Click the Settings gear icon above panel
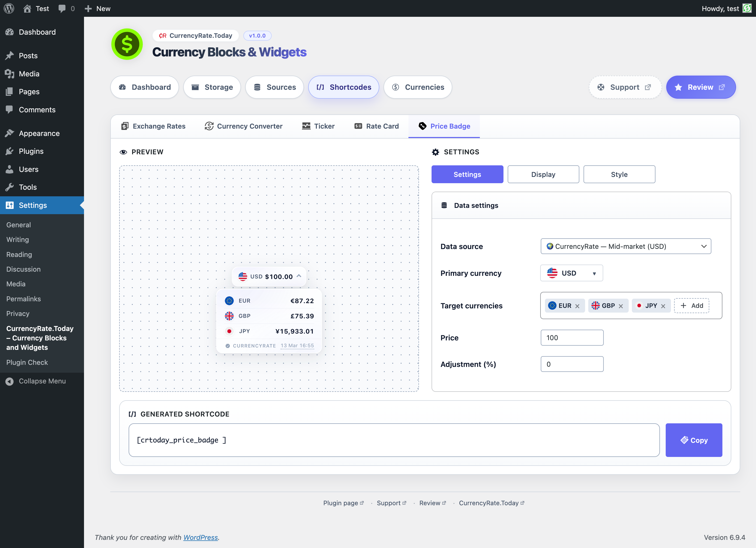The height and width of the screenshot is (548, 756). (435, 152)
